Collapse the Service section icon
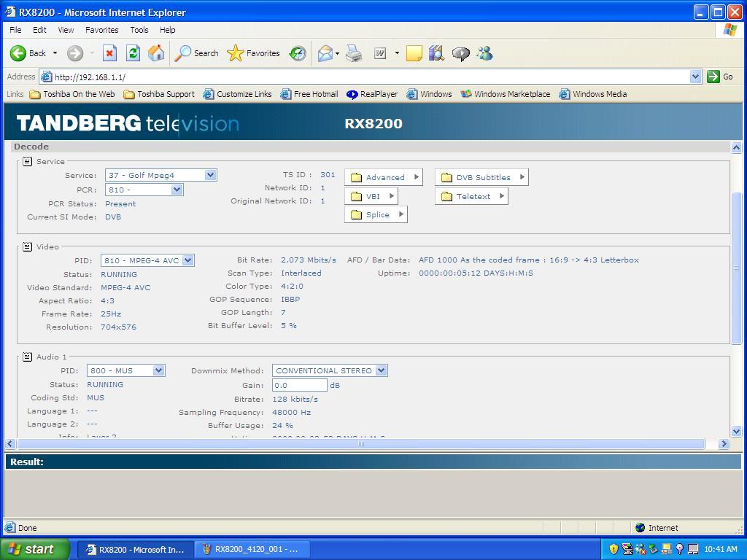 pos(27,161)
